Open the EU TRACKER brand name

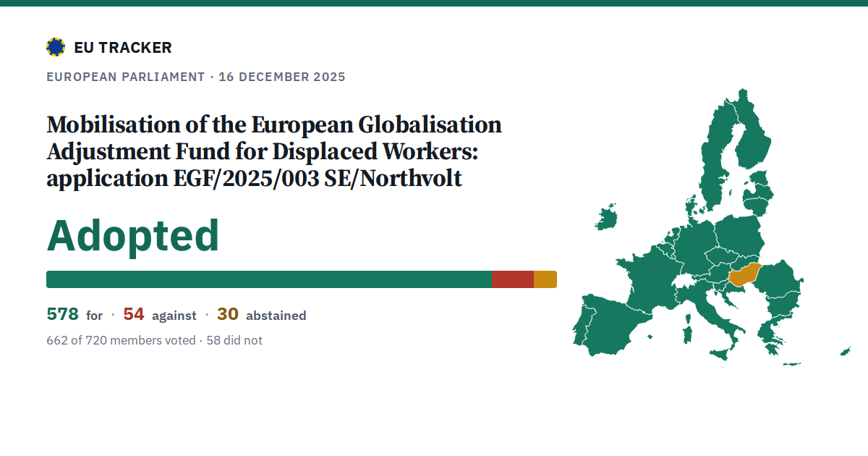point(123,48)
